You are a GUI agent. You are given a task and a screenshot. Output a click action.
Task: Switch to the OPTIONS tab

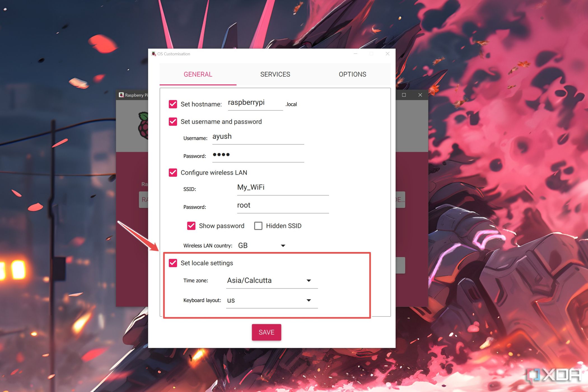tap(352, 74)
